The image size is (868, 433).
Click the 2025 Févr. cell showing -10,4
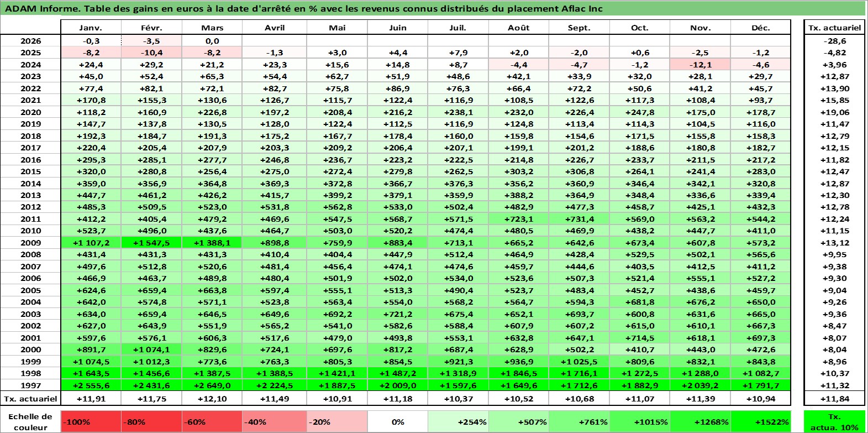pyautogui.click(x=151, y=53)
